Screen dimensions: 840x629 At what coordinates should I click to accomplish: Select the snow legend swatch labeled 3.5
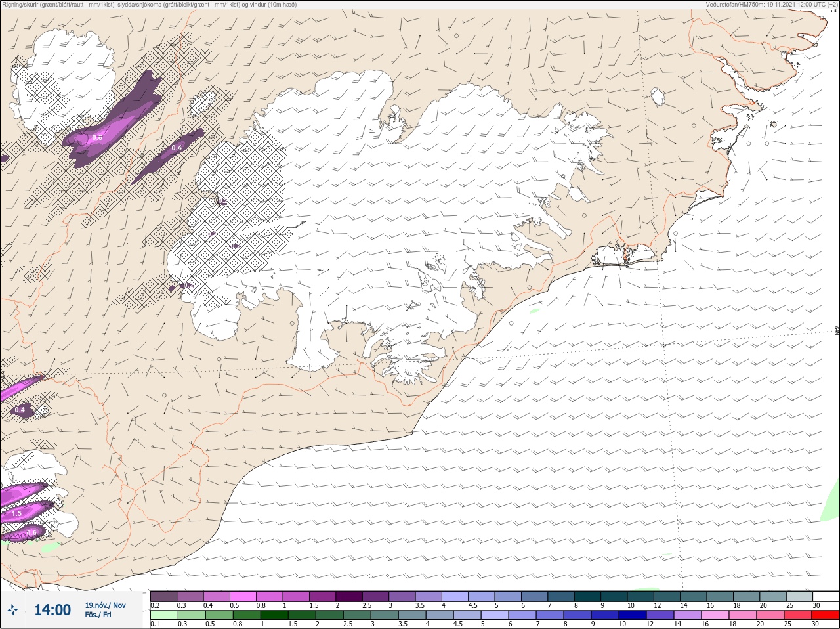tap(429, 596)
